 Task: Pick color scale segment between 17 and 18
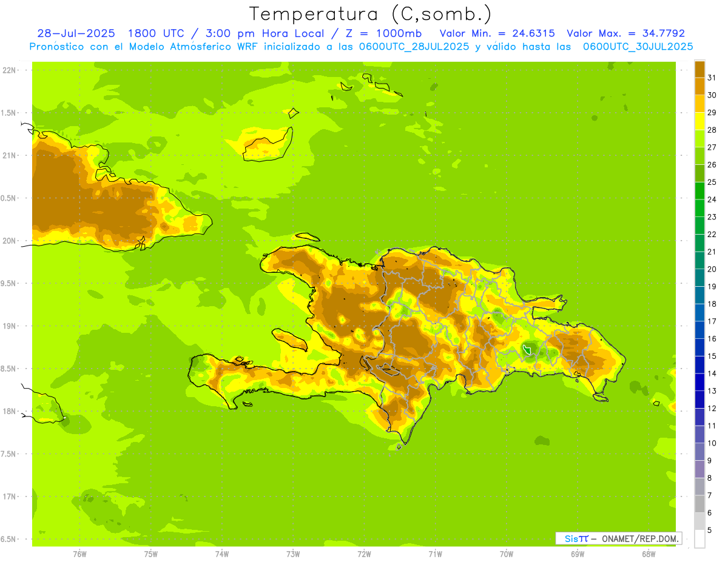[699, 313]
